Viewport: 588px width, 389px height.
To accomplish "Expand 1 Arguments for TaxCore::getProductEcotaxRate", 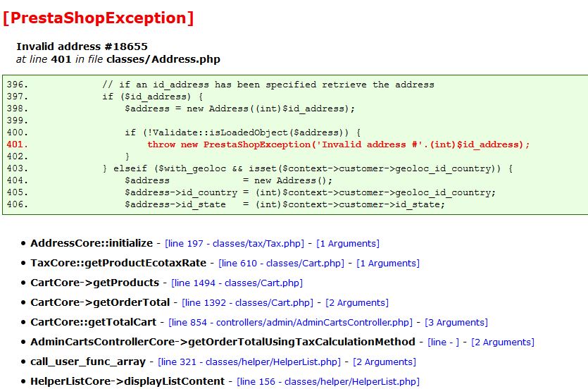I will [388, 264].
